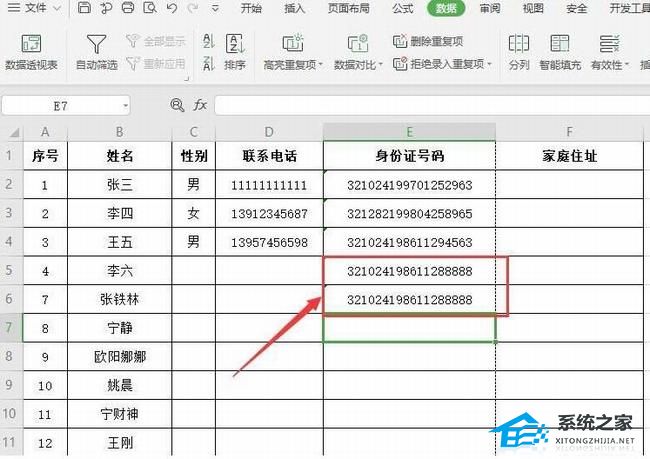Sort descending with Z-A icon
The image size is (650, 459).
[209, 63]
